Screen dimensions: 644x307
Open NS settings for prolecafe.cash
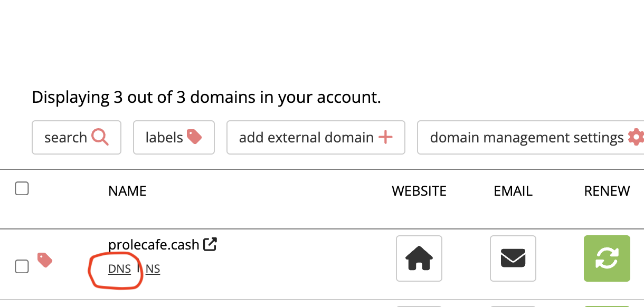[x=152, y=268]
